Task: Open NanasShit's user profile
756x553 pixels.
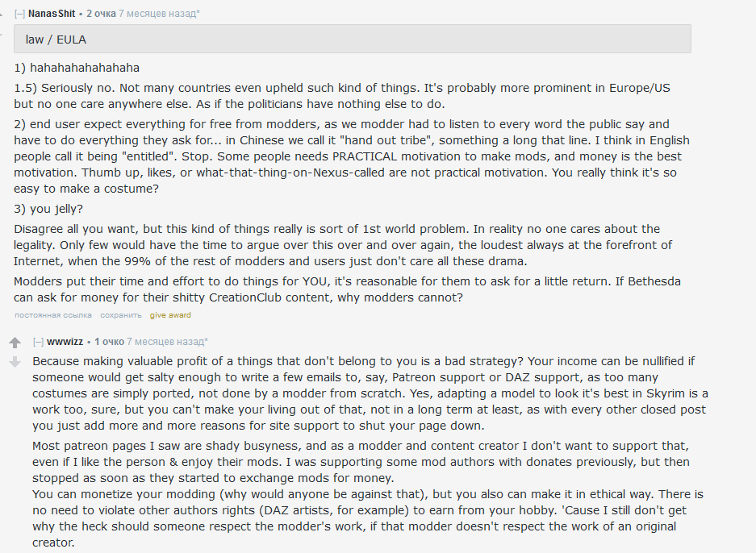Action: pos(52,14)
